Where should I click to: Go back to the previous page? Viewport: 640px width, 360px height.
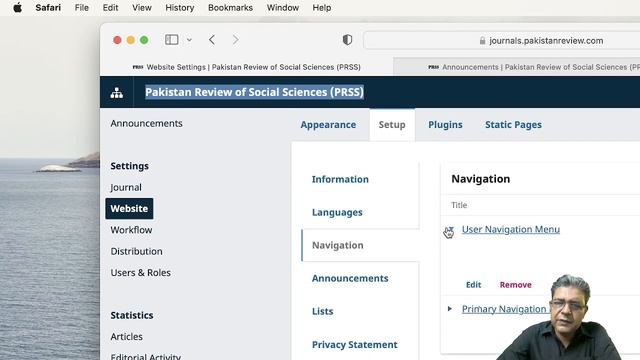click(212, 40)
